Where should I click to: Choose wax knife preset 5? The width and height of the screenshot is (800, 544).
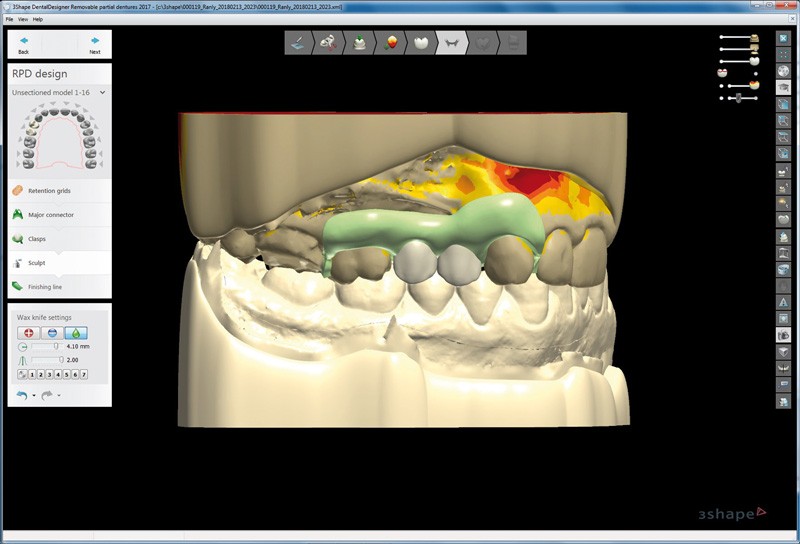tap(67, 375)
